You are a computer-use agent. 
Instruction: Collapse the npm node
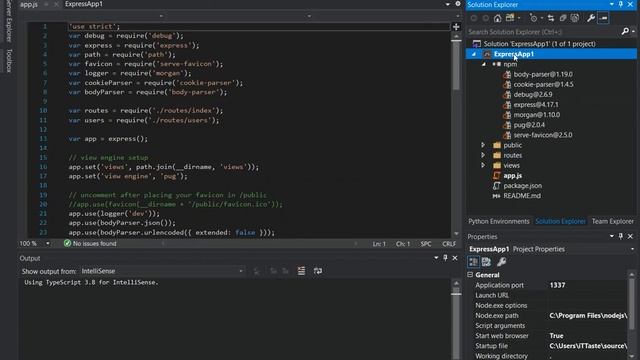point(484,64)
